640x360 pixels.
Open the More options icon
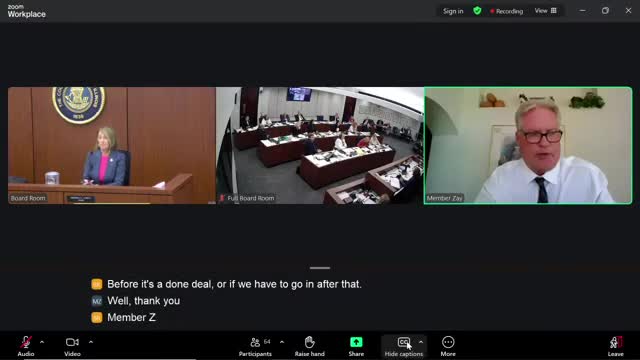(448, 342)
